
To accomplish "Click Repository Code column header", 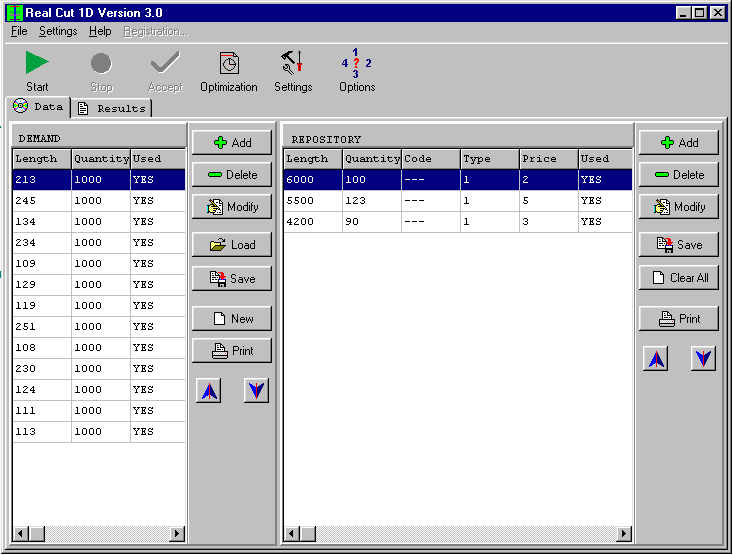I will click(431, 159).
